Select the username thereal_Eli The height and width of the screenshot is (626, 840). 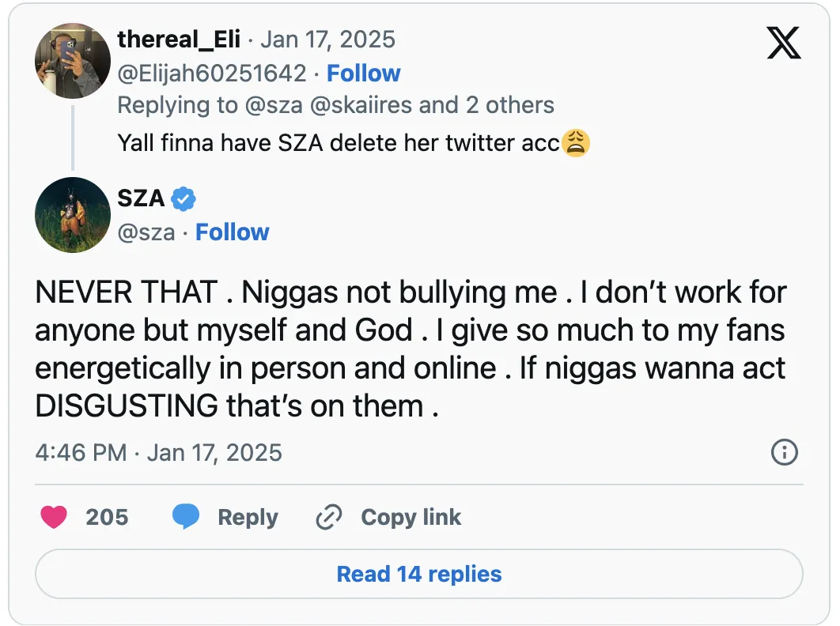(x=179, y=39)
